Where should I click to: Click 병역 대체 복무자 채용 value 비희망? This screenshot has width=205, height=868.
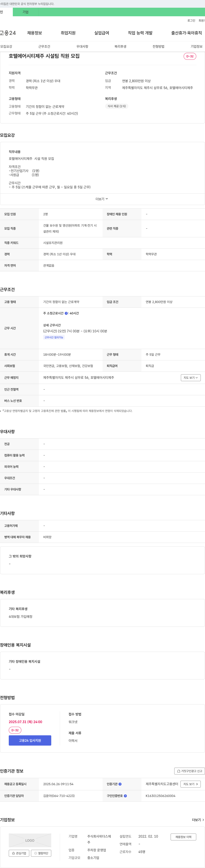pos(47,537)
